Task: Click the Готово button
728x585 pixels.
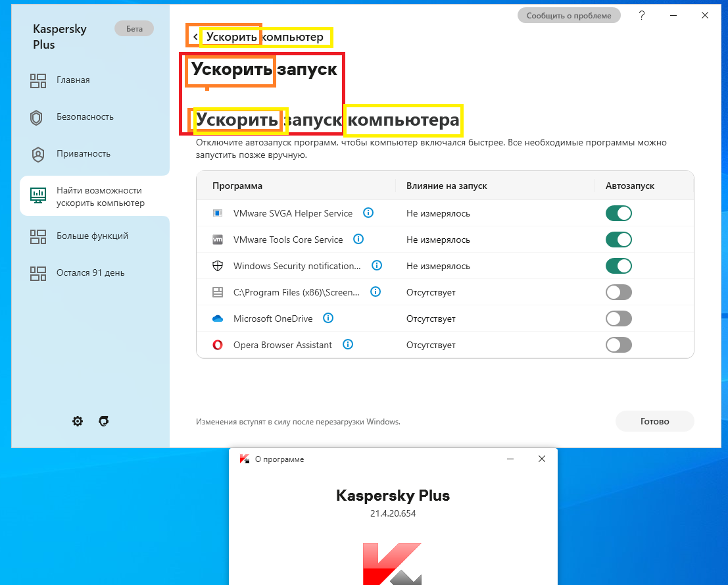Action: [654, 421]
